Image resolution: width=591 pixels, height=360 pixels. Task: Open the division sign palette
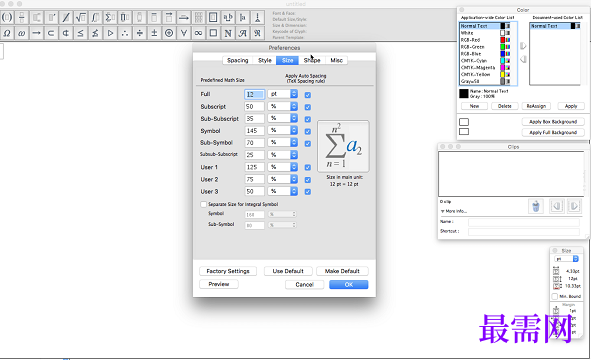pos(139,33)
